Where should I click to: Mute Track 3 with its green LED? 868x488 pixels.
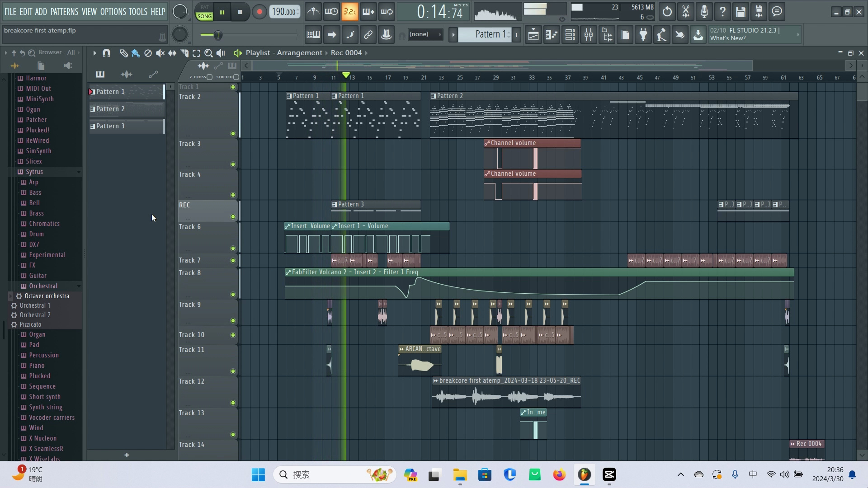click(x=233, y=164)
